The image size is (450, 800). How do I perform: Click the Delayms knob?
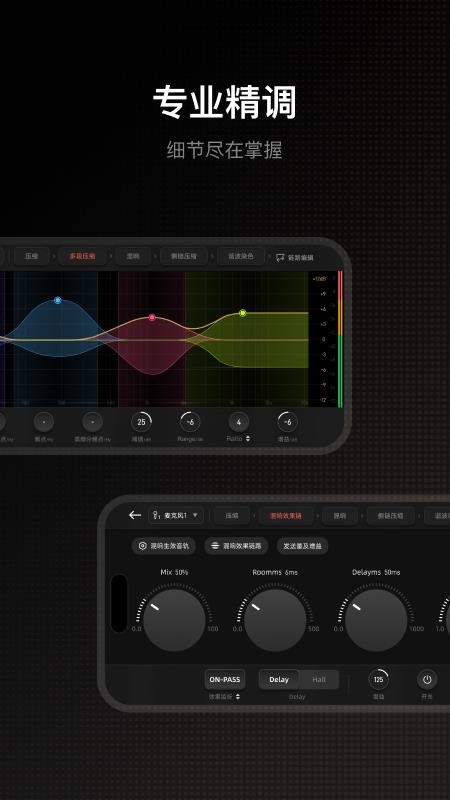click(x=376, y=620)
